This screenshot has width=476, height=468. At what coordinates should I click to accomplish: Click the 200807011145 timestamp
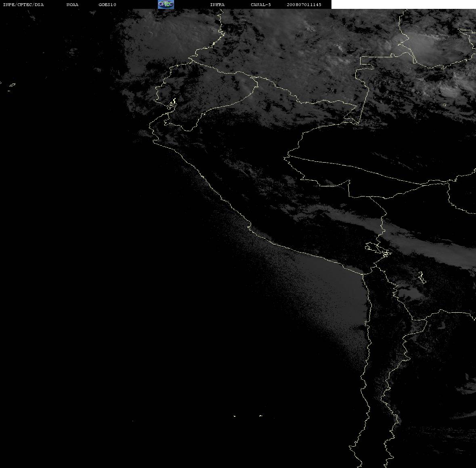tap(304, 4)
